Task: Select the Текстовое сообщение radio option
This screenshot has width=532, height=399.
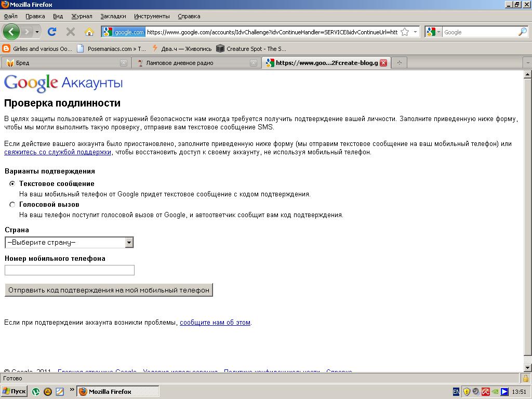Action: coord(12,183)
